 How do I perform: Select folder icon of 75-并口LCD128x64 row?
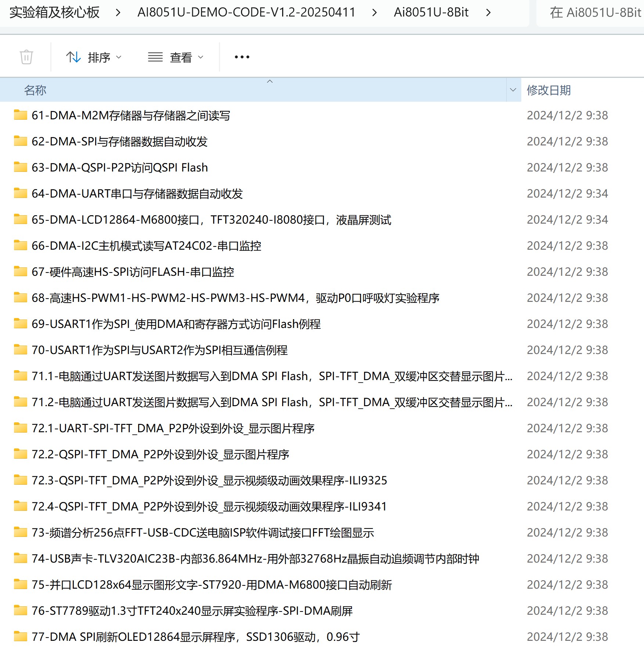tap(21, 584)
